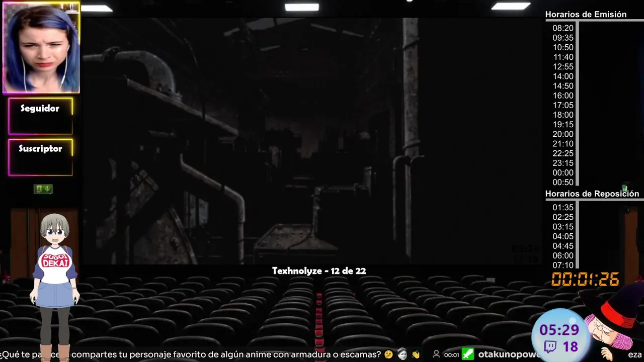Image resolution: width=644 pixels, height=362 pixels.
Task: Select the 22:25 broadcast time
Action: point(563,153)
